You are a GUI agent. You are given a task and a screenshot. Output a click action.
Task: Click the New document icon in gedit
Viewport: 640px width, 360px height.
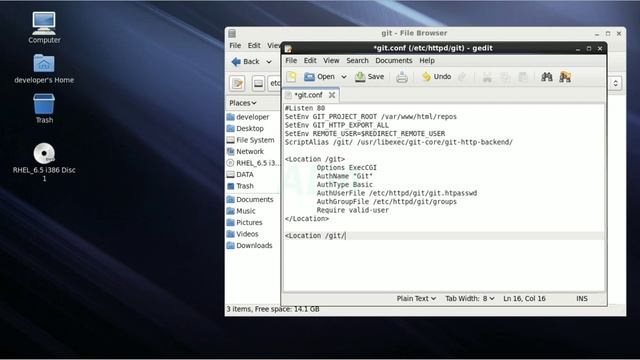(x=291, y=77)
